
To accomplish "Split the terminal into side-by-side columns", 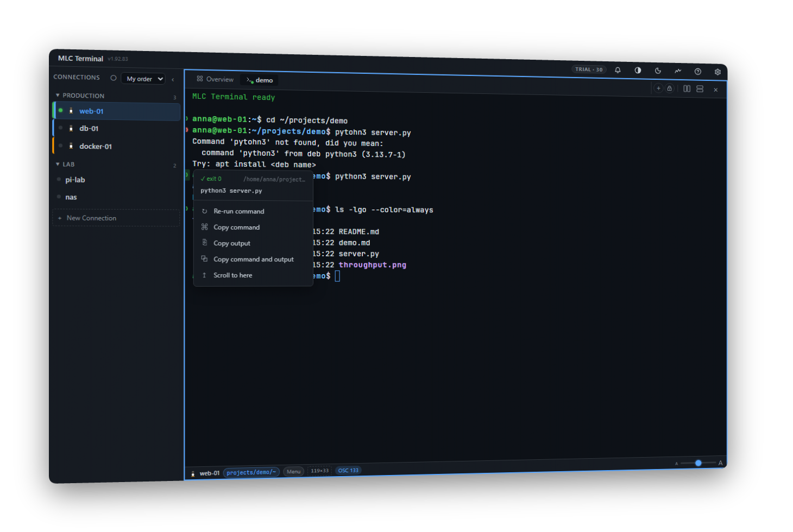I will tap(687, 89).
